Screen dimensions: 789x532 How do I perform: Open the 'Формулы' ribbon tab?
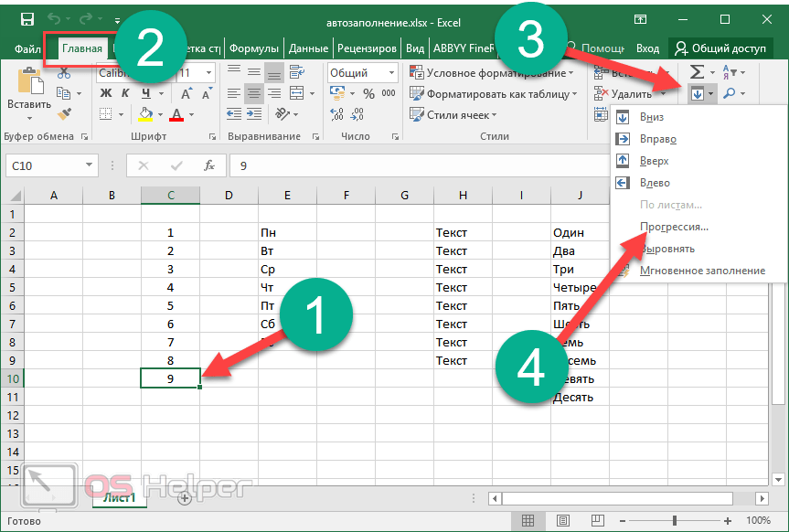tap(254, 48)
